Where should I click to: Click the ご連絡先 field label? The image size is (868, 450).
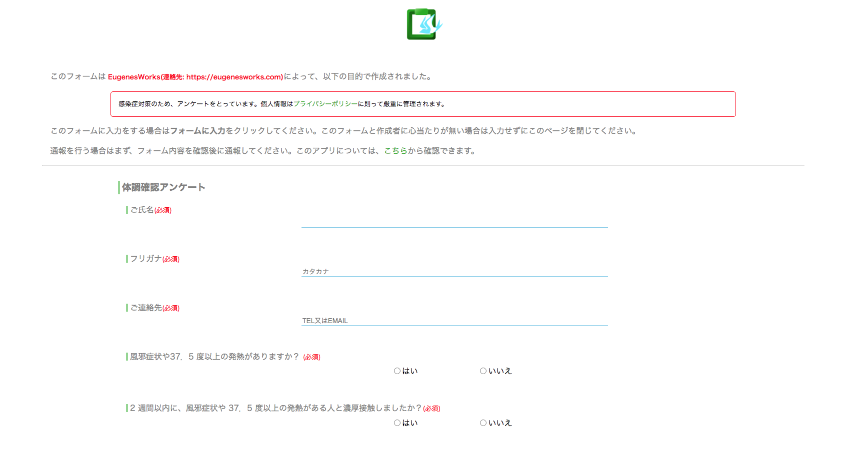pos(146,308)
